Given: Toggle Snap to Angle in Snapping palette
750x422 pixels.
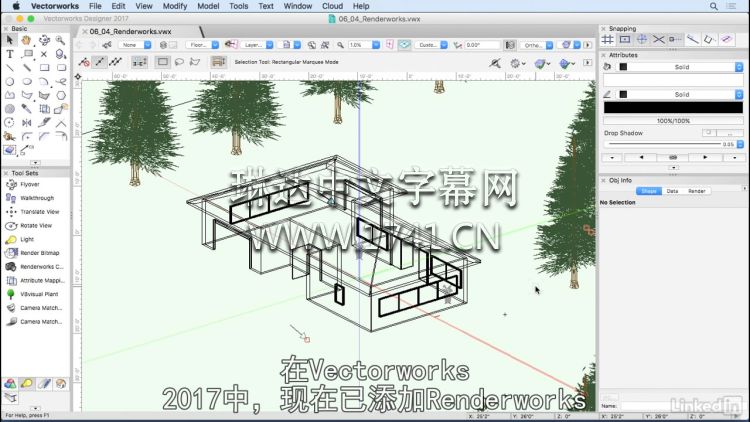Looking at the screenshot, I should pyautogui.click(x=642, y=40).
